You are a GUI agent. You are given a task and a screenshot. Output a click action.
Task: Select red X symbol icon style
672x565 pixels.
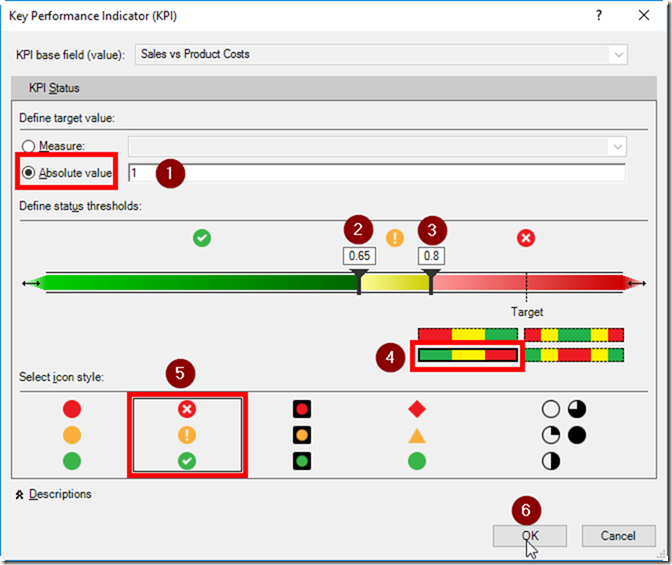187,409
